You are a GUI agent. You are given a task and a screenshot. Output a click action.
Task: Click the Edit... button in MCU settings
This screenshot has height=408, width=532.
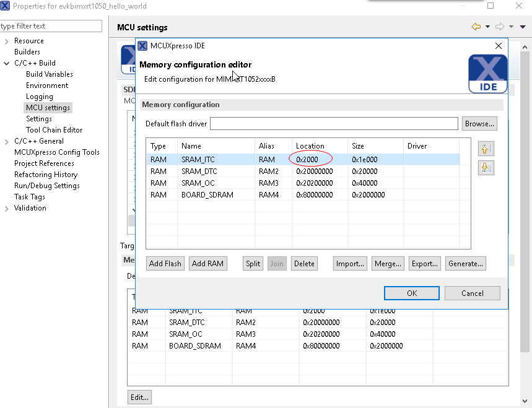point(139,397)
